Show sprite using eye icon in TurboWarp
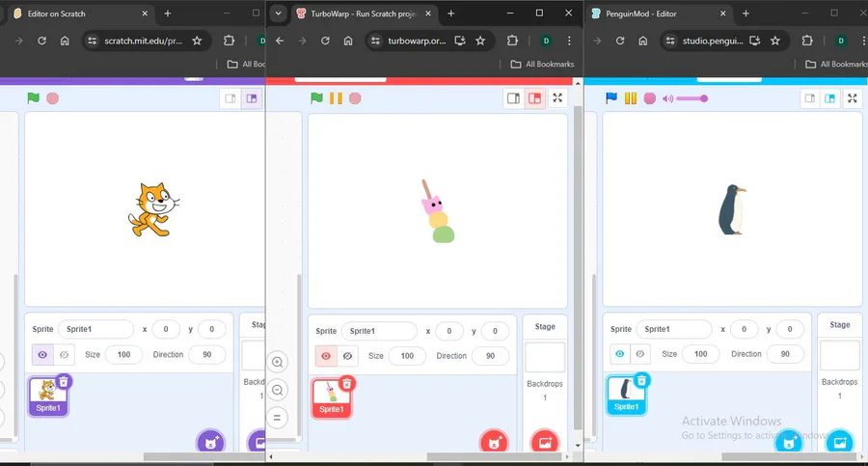 pyautogui.click(x=326, y=356)
